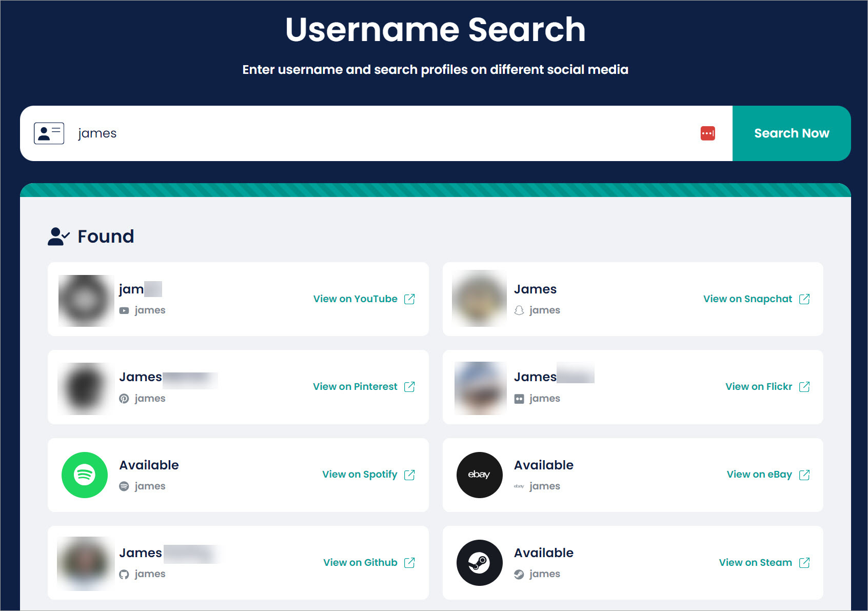This screenshot has width=868, height=611.
Task: Click the red ellipsis icon in the search bar
Action: pos(707,133)
